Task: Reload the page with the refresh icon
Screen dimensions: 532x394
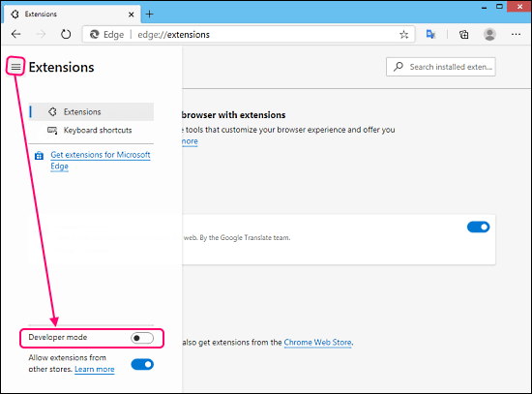Action: [66, 34]
